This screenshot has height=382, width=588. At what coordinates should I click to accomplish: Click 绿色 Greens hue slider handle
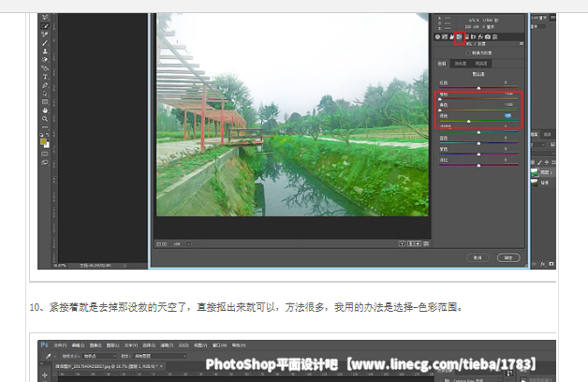tap(469, 122)
